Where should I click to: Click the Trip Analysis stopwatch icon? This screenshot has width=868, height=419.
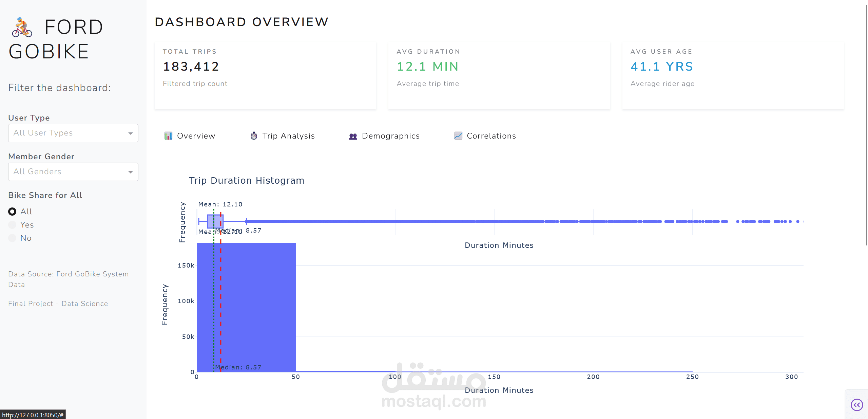[x=254, y=136]
